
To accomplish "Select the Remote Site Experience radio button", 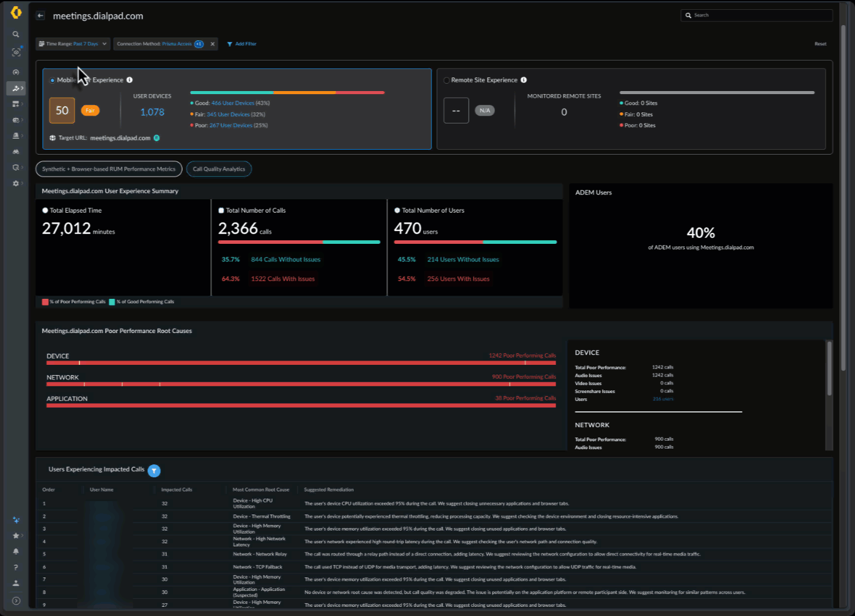I will coord(446,80).
